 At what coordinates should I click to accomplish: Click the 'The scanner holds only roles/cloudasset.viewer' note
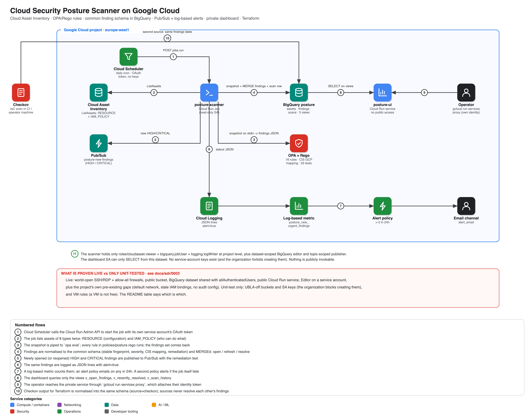[213, 257]
